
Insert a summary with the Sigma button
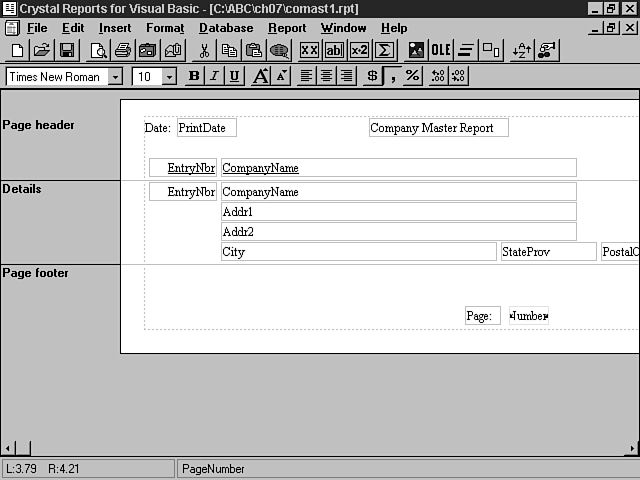point(383,50)
